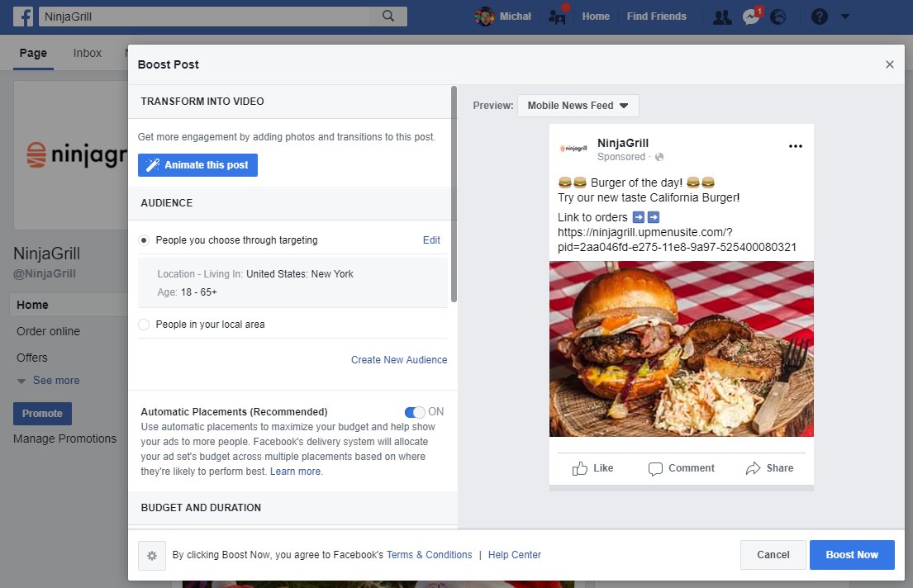Viewport: 913px width, 588px height.
Task: Open the Pages feed icon with red dot
Action: [x=558, y=17]
